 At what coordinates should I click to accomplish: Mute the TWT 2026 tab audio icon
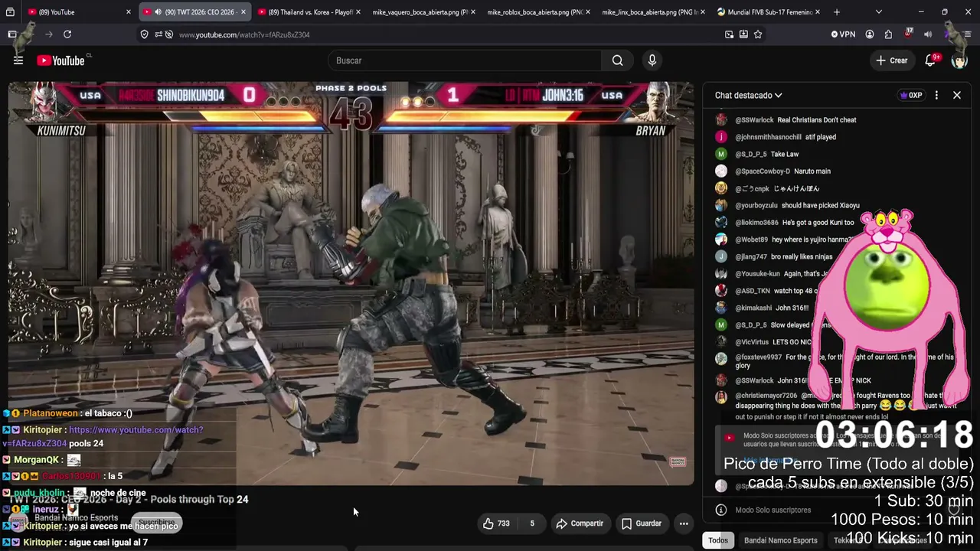point(158,12)
